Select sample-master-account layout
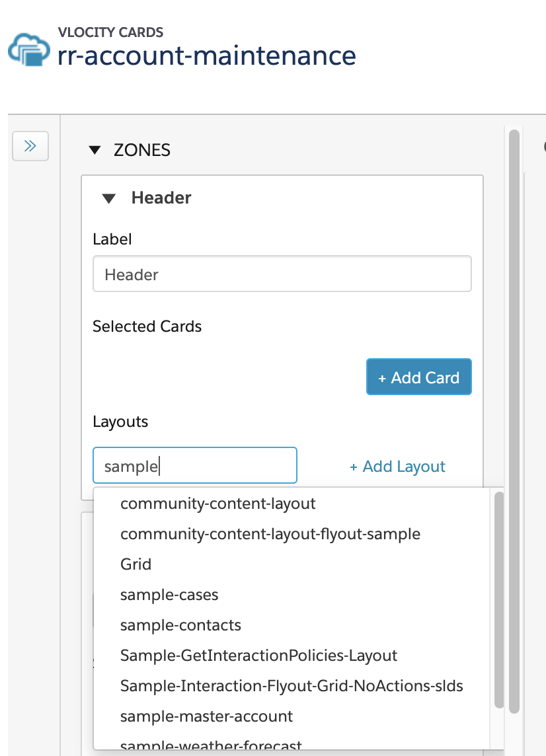The height and width of the screenshot is (756, 546). point(292,716)
